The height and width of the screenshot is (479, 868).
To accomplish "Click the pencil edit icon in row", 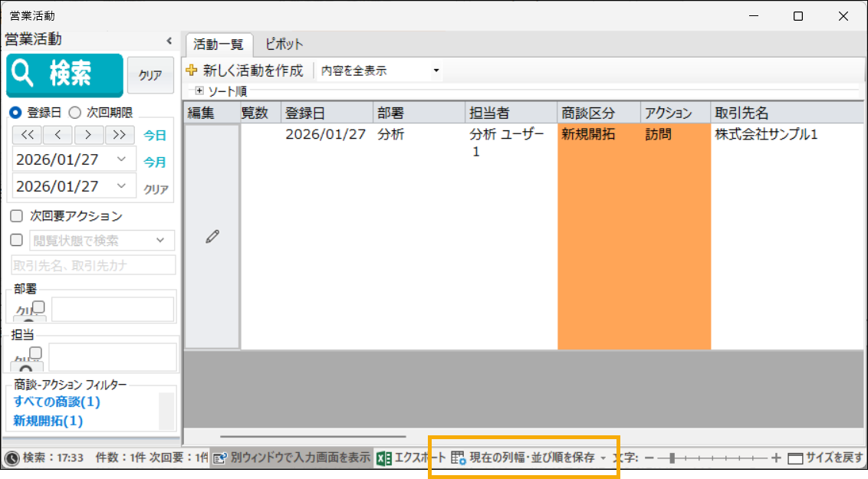I will (x=212, y=237).
